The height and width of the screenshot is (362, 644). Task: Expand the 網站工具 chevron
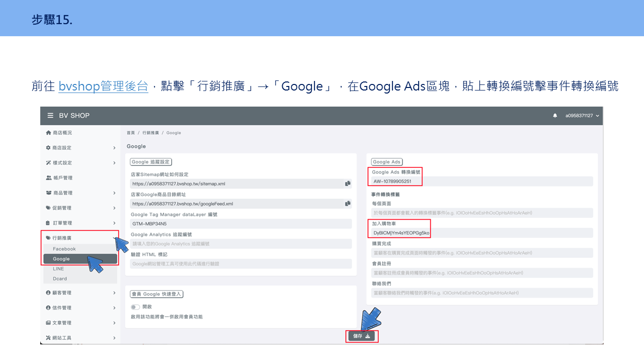pos(114,338)
